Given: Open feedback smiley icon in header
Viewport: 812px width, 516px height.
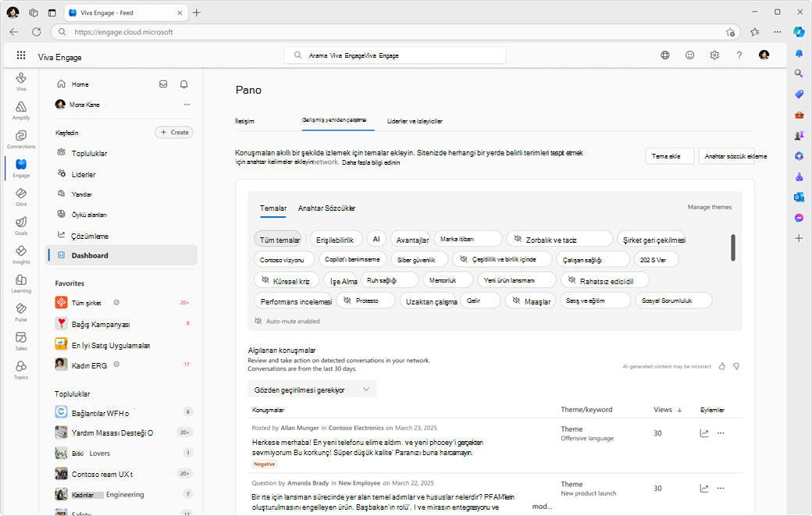Looking at the screenshot, I should 689,55.
